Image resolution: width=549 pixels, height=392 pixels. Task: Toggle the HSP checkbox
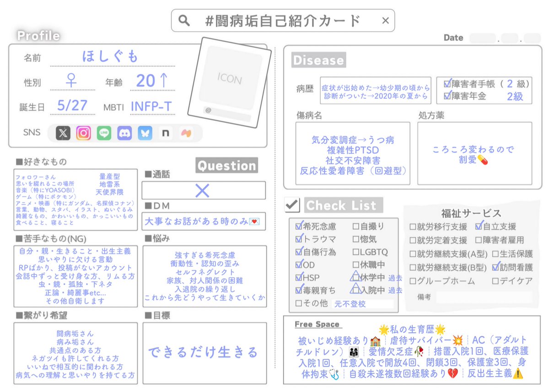point(299,277)
